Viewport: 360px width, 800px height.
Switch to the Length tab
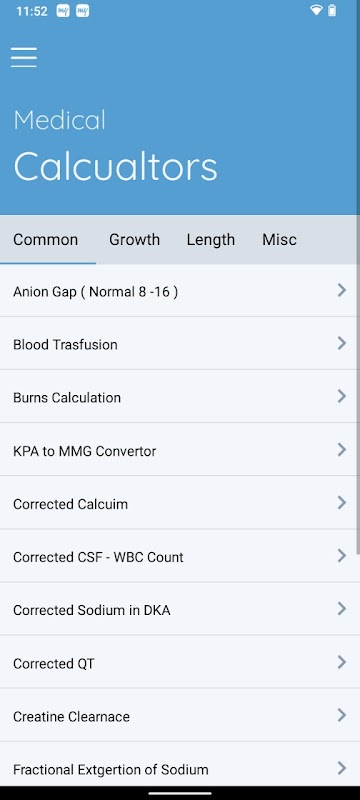211,240
